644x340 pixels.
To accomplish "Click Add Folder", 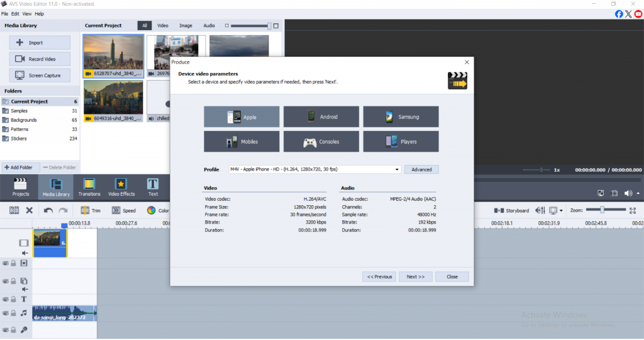I will (19, 167).
